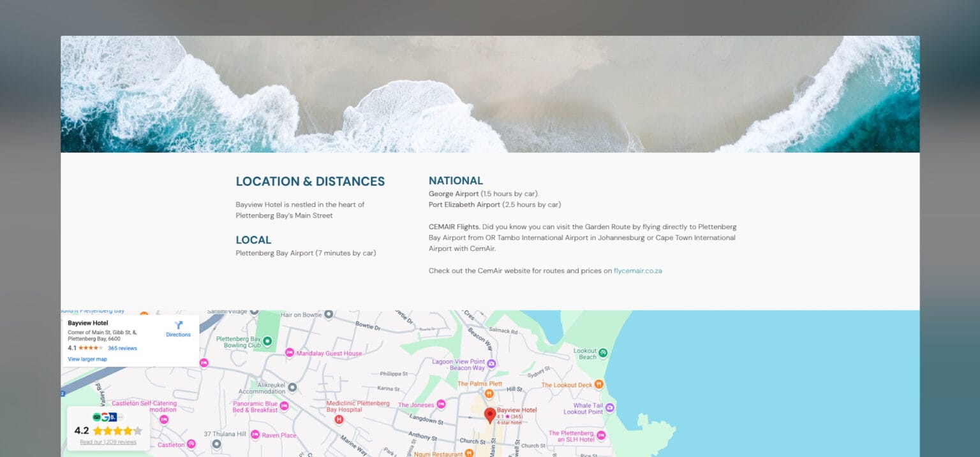The height and width of the screenshot is (457, 980).
Task: Click The Palms Plett restaurant marker
Action: 489,393
